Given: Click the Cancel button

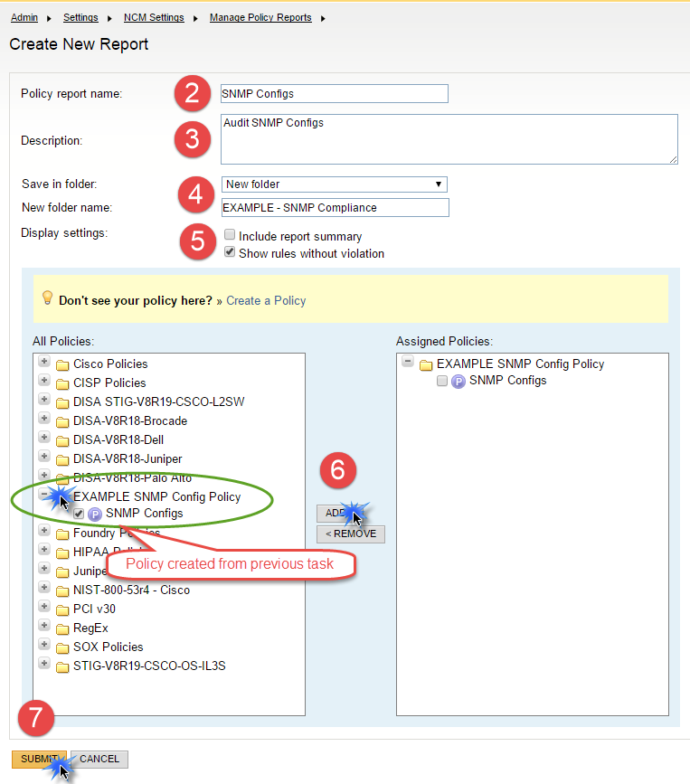Looking at the screenshot, I should (99, 759).
